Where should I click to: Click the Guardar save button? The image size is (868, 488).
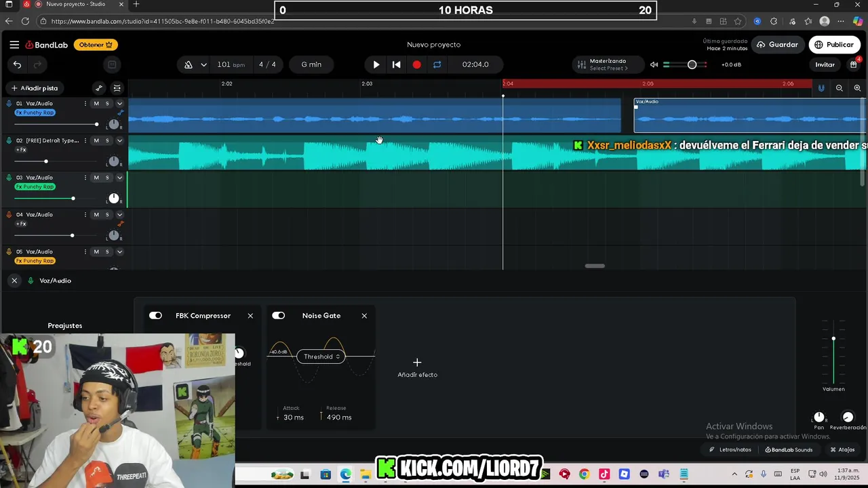click(777, 45)
